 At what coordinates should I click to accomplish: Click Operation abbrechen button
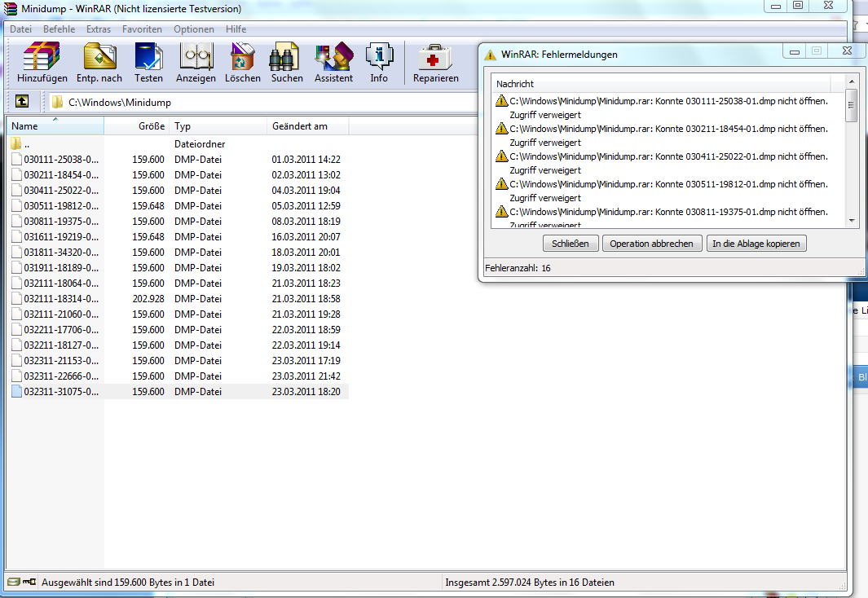click(651, 244)
